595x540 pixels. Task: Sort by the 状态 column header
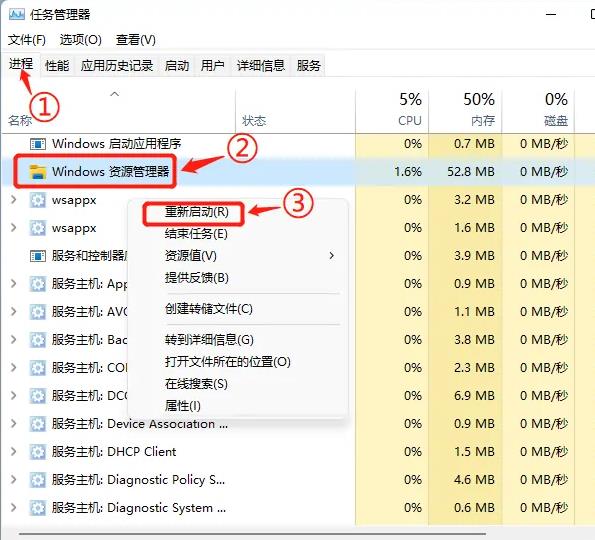click(x=254, y=121)
